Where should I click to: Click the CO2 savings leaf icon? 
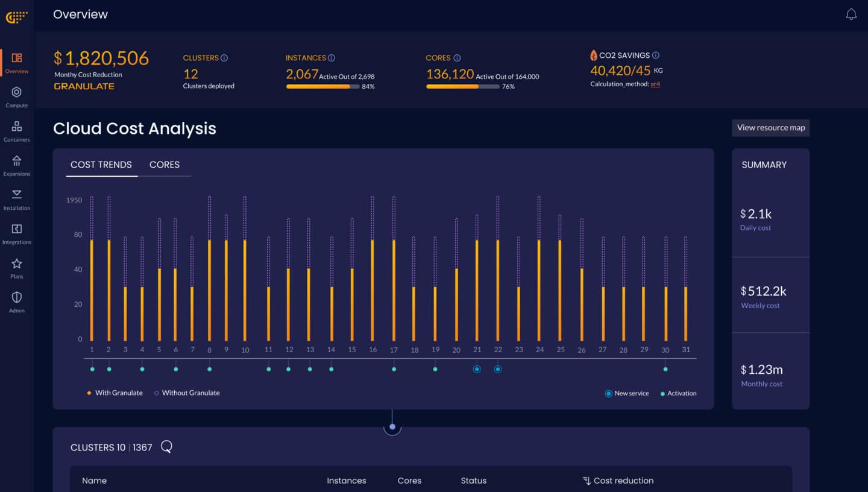(x=594, y=55)
